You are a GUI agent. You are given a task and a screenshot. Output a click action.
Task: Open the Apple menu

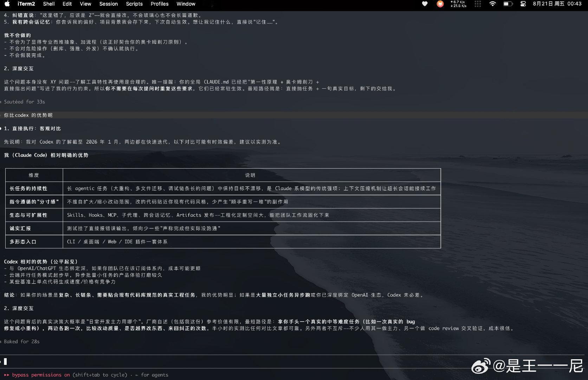click(x=7, y=4)
